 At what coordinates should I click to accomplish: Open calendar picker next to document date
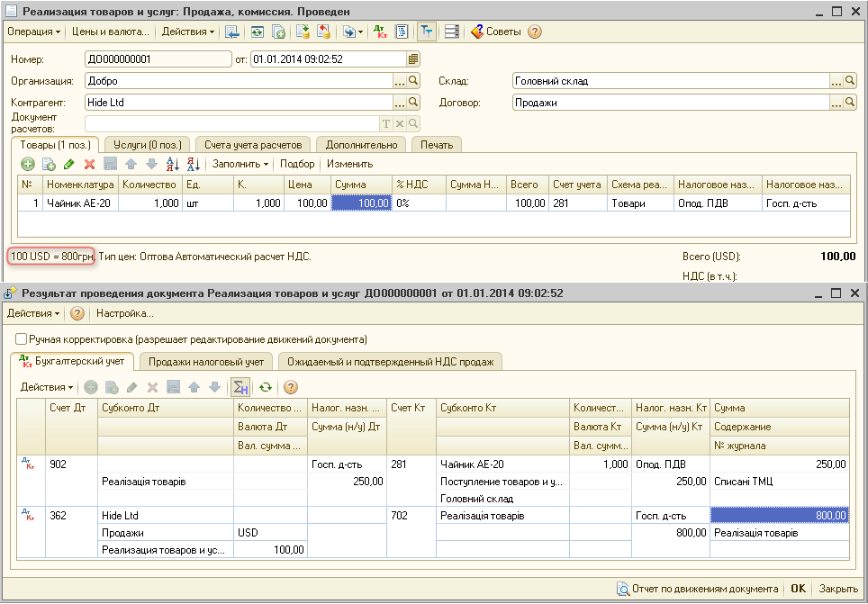click(x=413, y=59)
